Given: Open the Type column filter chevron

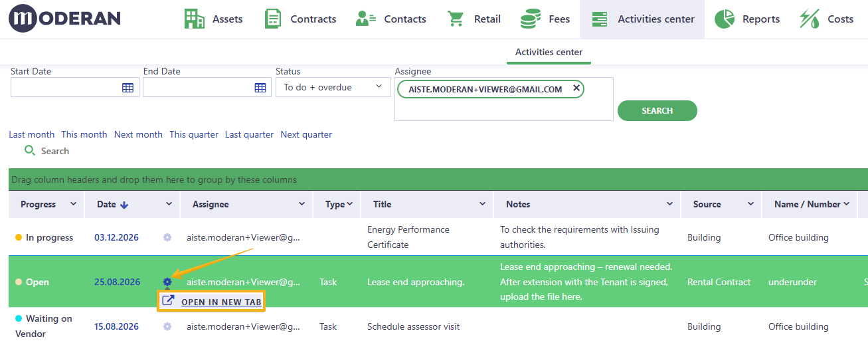Looking at the screenshot, I should click(349, 204).
